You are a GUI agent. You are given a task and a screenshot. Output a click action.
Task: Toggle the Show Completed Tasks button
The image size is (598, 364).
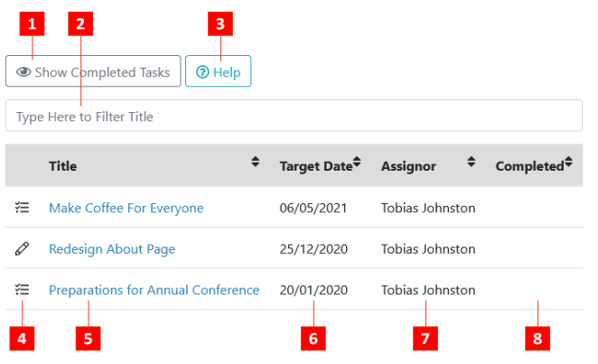tap(93, 71)
